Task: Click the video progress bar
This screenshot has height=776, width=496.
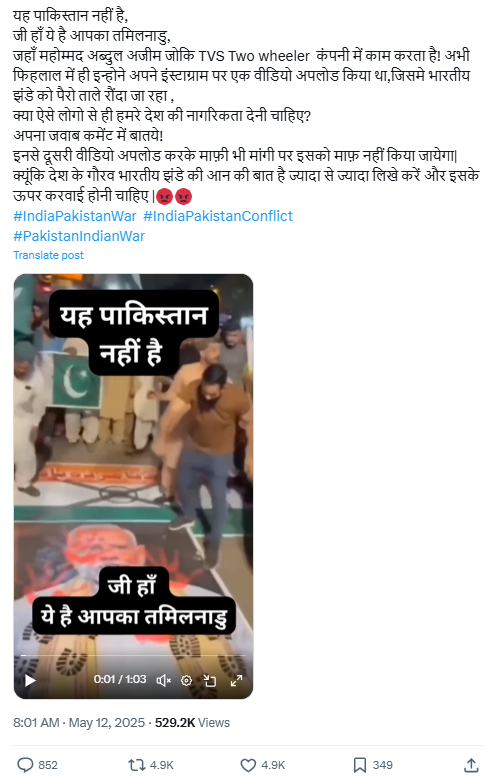Action: [133, 656]
